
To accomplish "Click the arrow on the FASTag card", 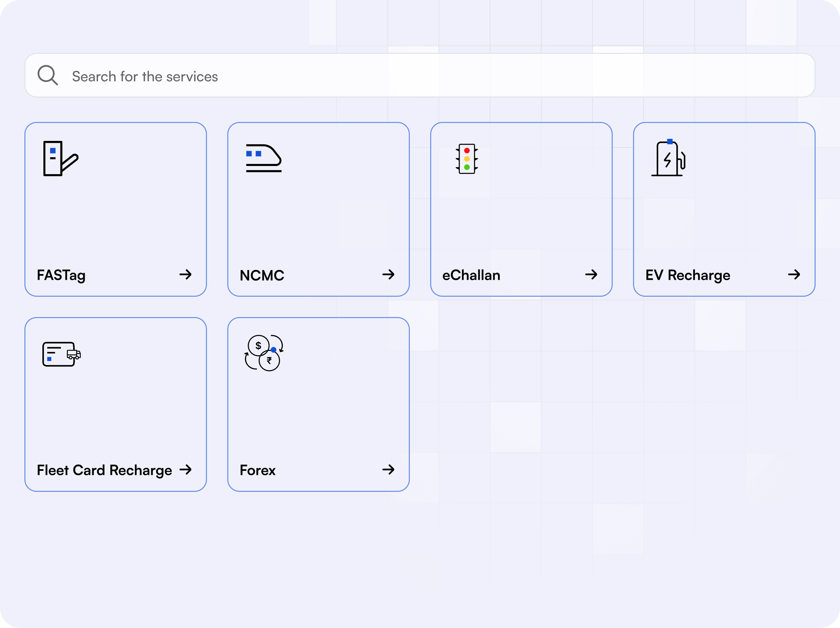I will click(x=185, y=274).
